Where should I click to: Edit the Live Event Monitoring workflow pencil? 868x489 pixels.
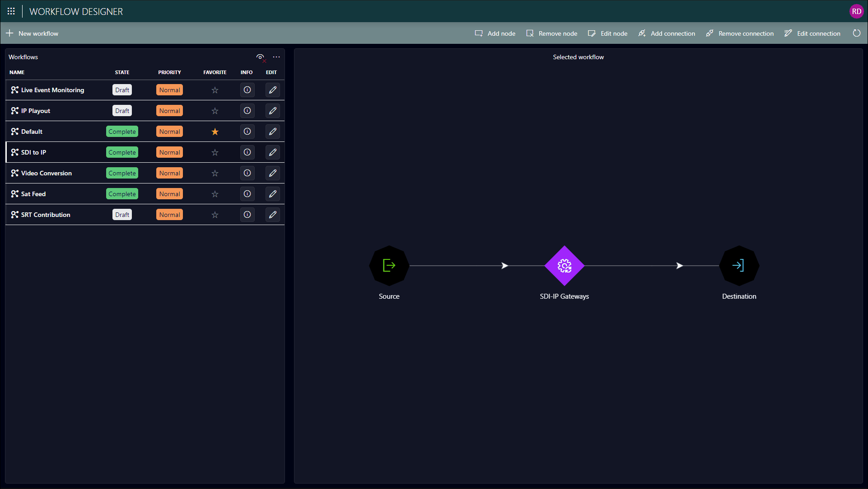coord(272,90)
